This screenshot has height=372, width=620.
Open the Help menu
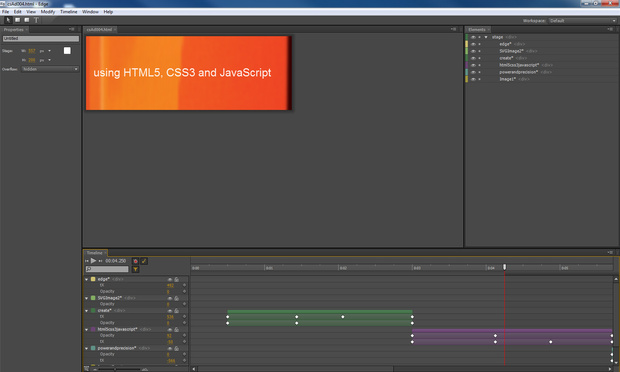click(108, 12)
